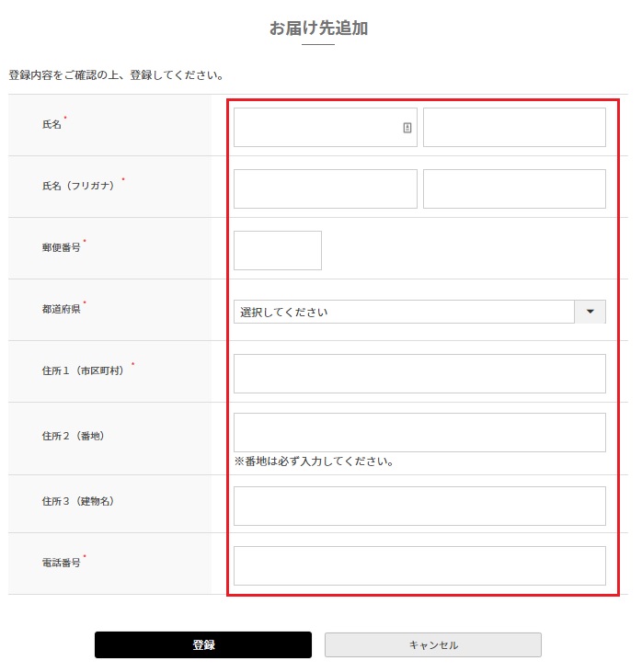The image size is (642, 672).
Task: Click the 都道府県 dropdown arrow button
Action: pyautogui.click(x=590, y=312)
